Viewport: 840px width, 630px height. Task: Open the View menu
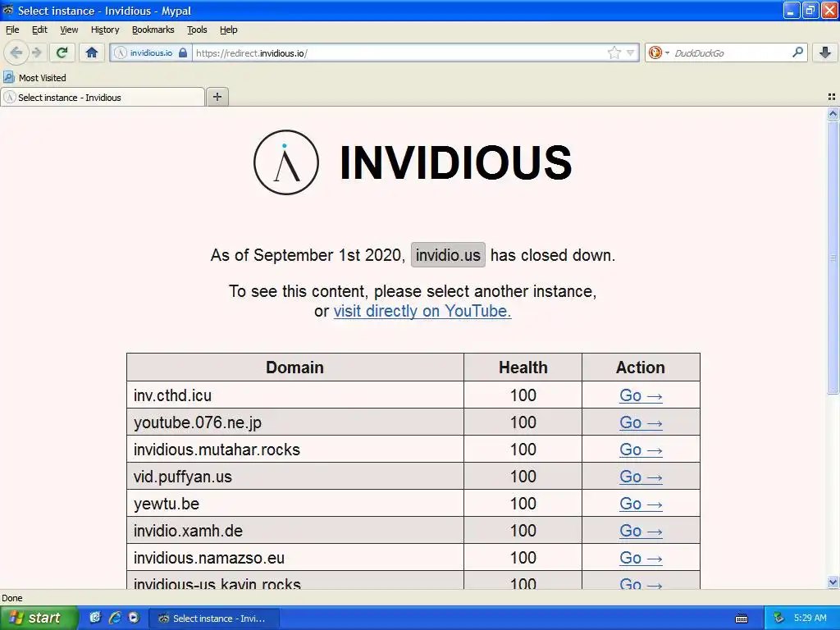pyautogui.click(x=69, y=30)
